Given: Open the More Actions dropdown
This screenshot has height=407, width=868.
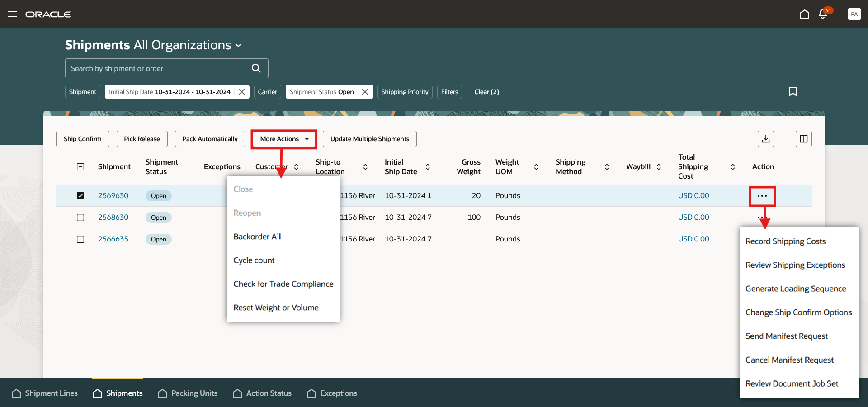Looking at the screenshot, I should tap(284, 139).
